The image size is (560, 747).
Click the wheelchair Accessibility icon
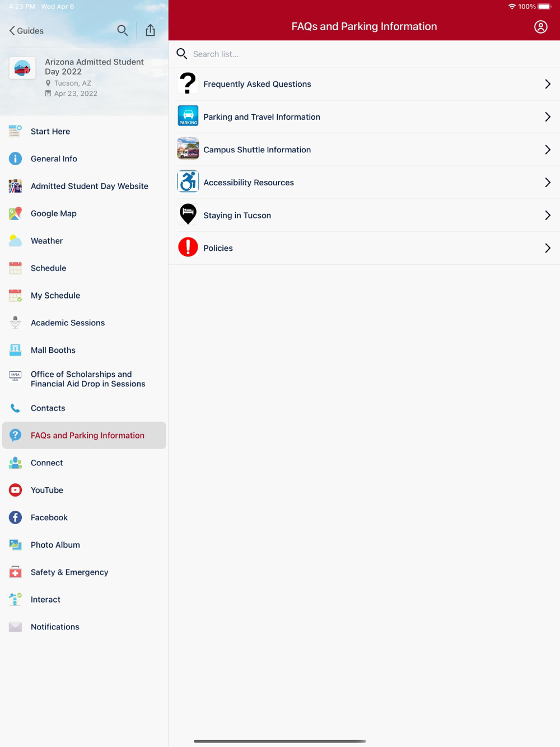tap(188, 181)
